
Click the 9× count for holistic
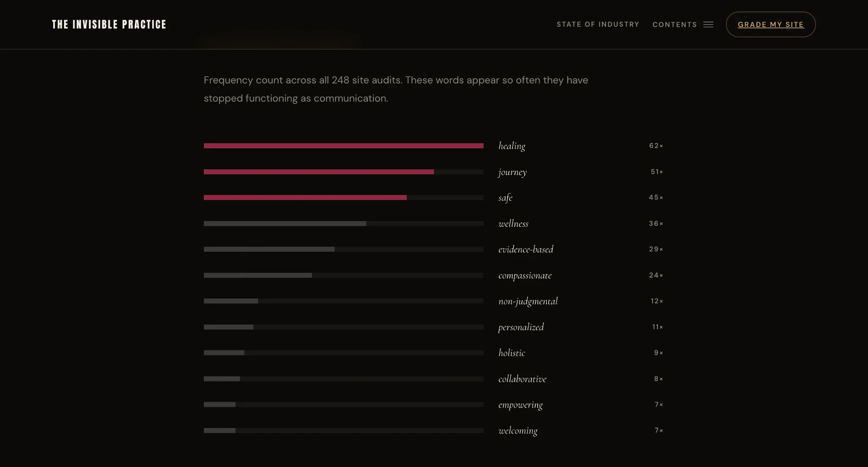click(x=658, y=353)
